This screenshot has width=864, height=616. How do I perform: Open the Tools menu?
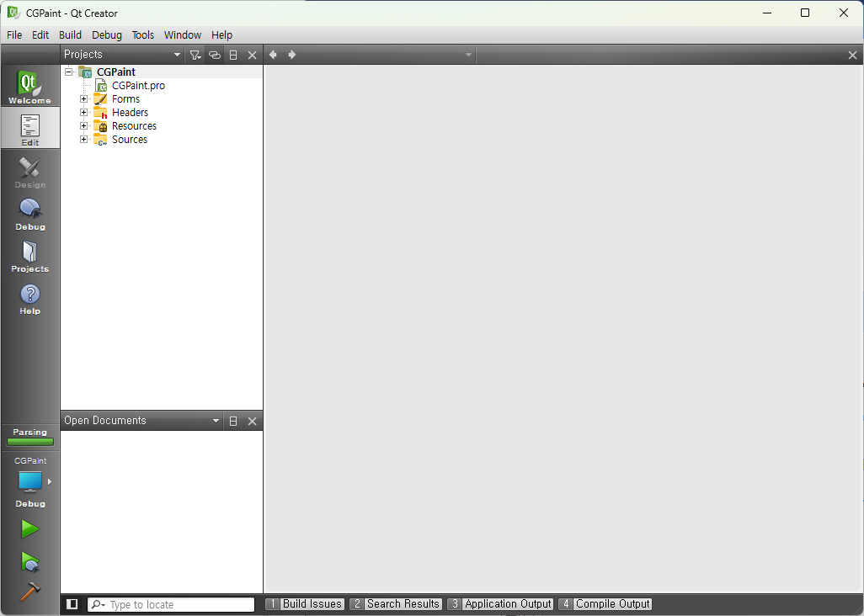point(142,35)
